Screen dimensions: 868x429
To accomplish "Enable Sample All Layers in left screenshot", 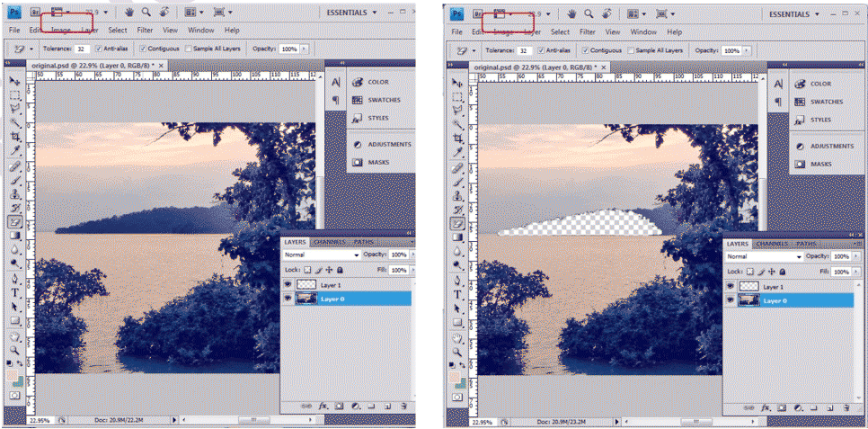I will 188,49.
